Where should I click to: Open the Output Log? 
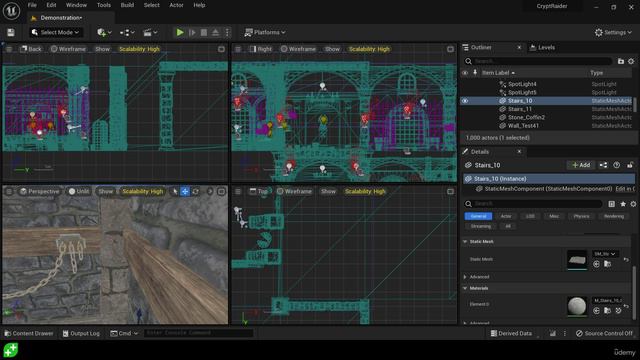(x=81, y=333)
